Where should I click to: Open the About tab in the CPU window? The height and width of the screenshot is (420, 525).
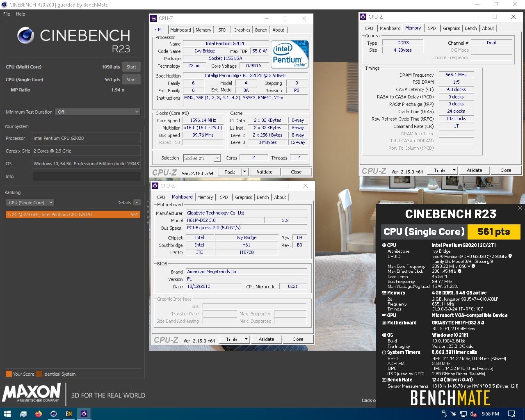[x=278, y=30]
